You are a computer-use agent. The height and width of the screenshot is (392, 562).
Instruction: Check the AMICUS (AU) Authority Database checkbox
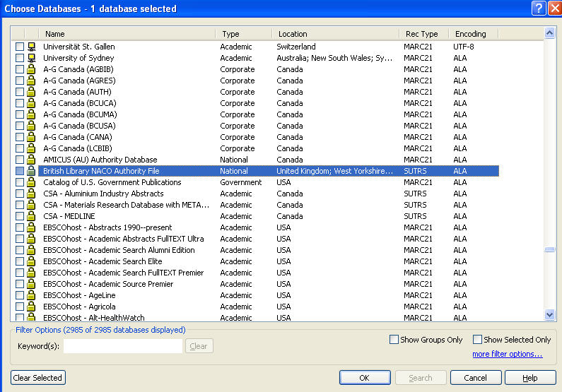pyautogui.click(x=20, y=160)
